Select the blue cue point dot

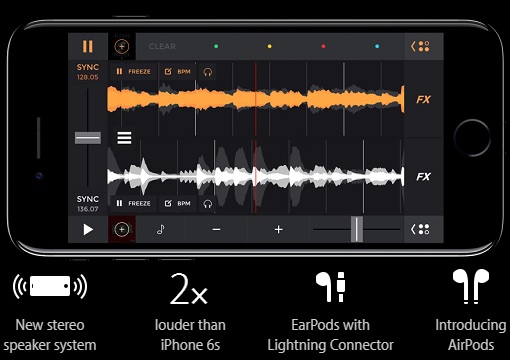(377, 46)
